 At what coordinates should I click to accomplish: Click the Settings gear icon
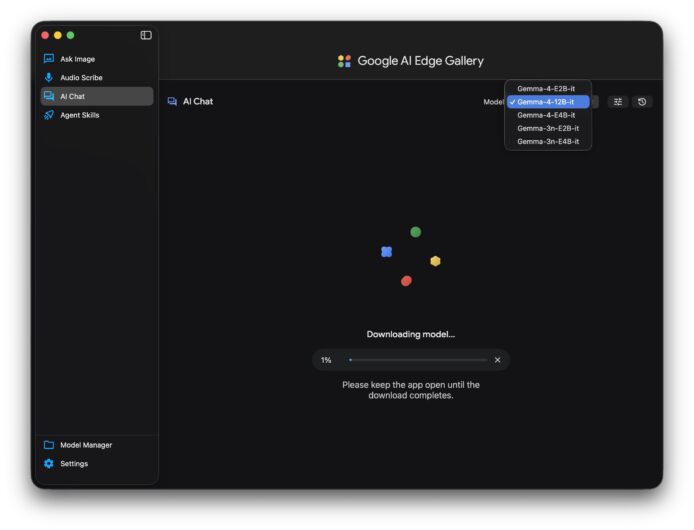(49, 464)
